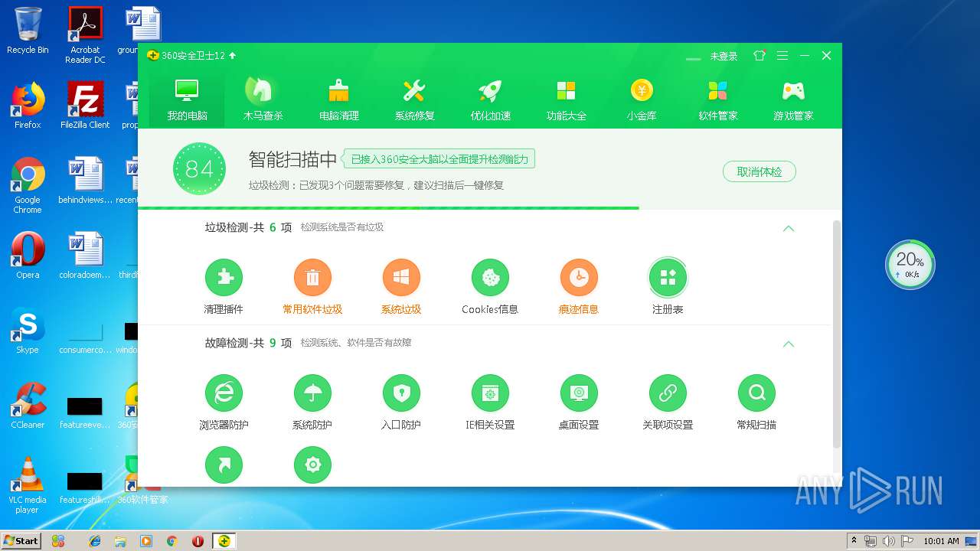Viewport: 980px width, 551px height.
Task: Select the gear icon in the bottom row
Action: (x=312, y=465)
